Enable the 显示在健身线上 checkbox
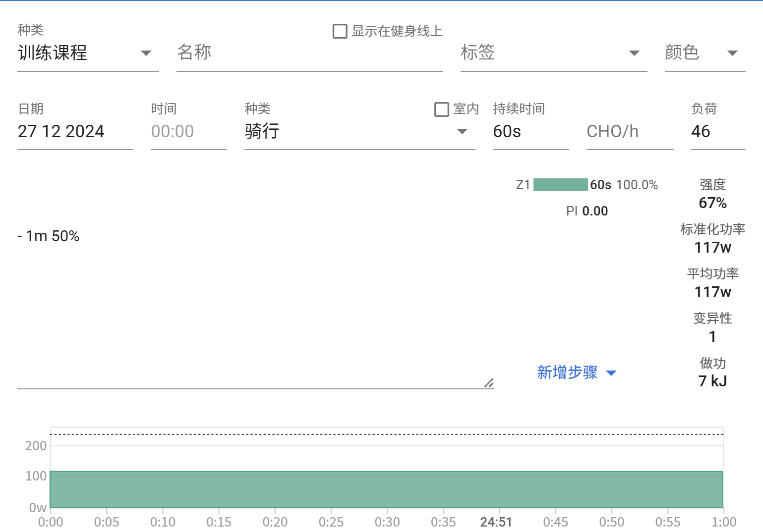Image resolution: width=763 pixels, height=532 pixels. 340,31
